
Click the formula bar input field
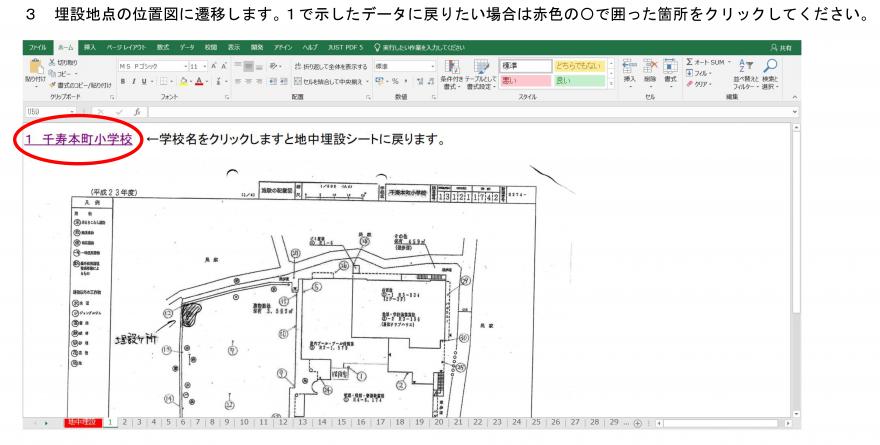450,114
